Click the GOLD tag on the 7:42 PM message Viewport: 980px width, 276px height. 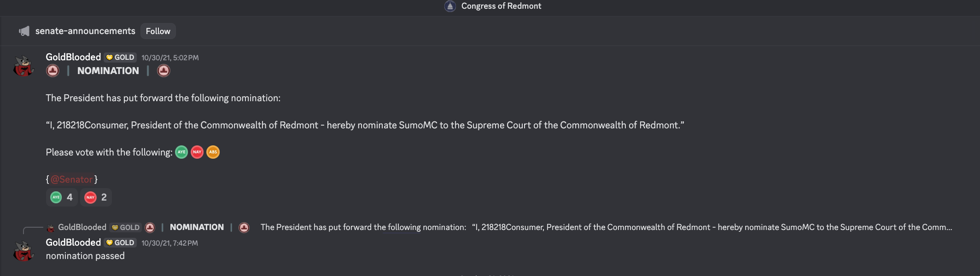tap(120, 242)
